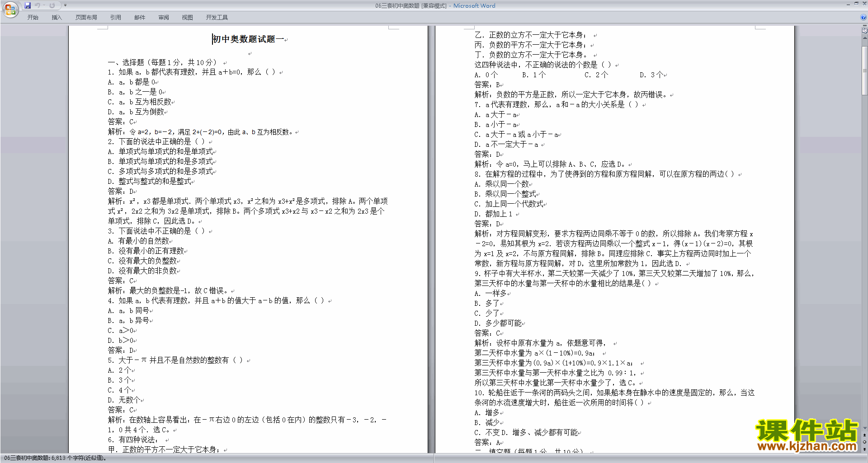Image resolution: width=868 pixels, height=463 pixels.
Task: Save the document from the quick access toolbar
Action: coord(28,5)
